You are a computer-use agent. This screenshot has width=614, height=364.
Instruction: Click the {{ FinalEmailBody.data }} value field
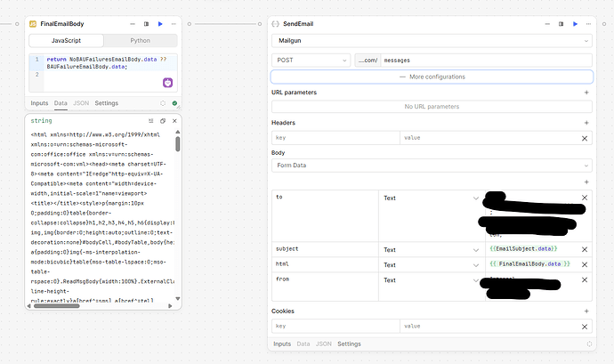529,264
